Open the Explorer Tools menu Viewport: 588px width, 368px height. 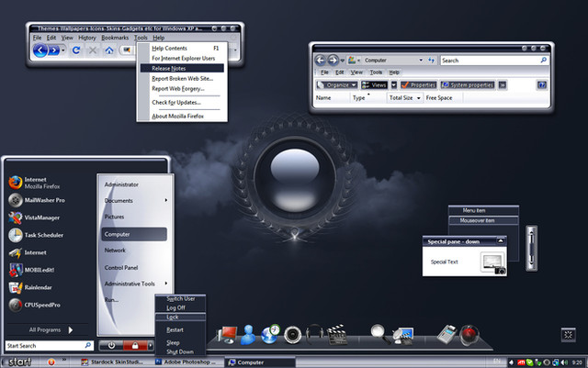(376, 72)
